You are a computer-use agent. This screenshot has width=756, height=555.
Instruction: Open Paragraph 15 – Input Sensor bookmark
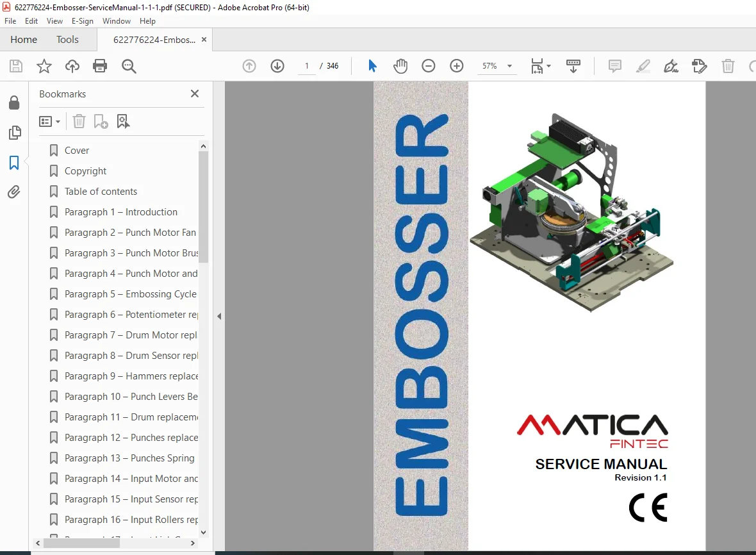pyautogui.click(x=131, y=499)
